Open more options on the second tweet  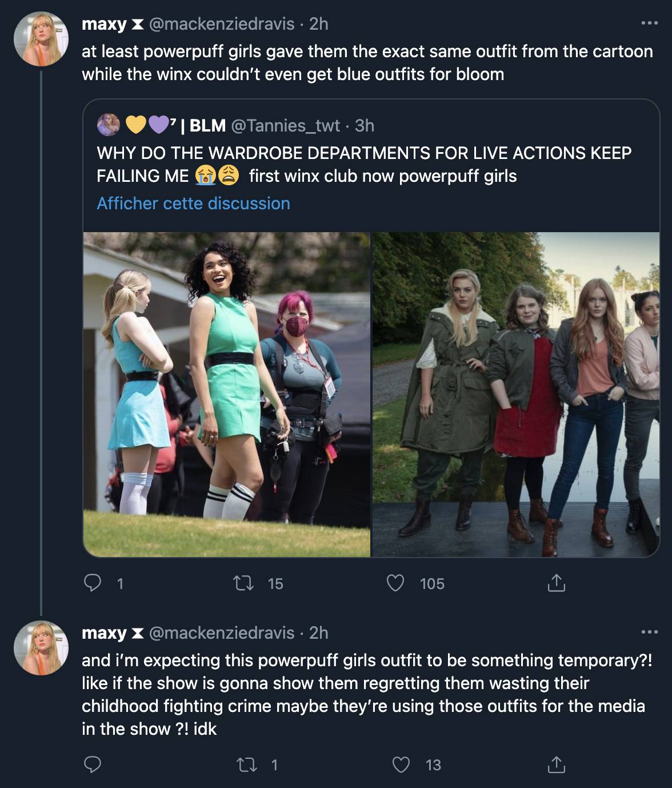649,632
